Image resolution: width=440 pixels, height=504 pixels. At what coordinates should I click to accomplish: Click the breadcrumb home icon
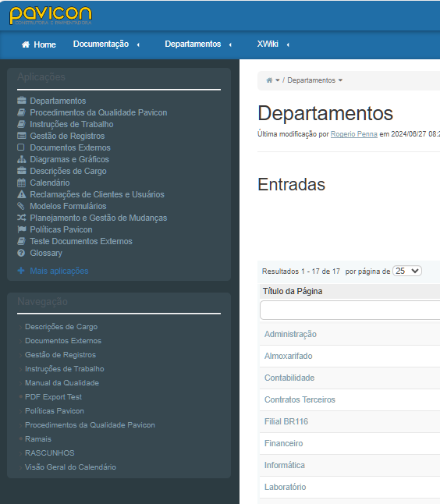pyautogui.click(x=269, y=80)
